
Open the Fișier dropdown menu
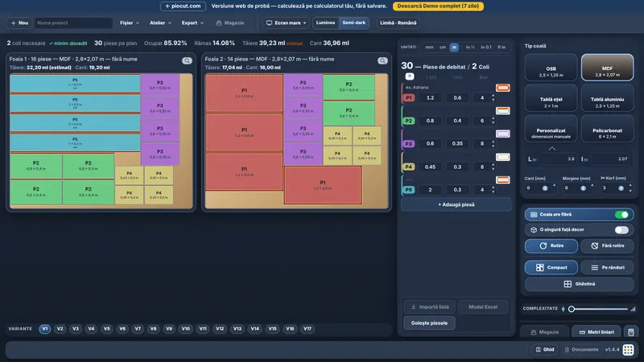tap(130, 23)
